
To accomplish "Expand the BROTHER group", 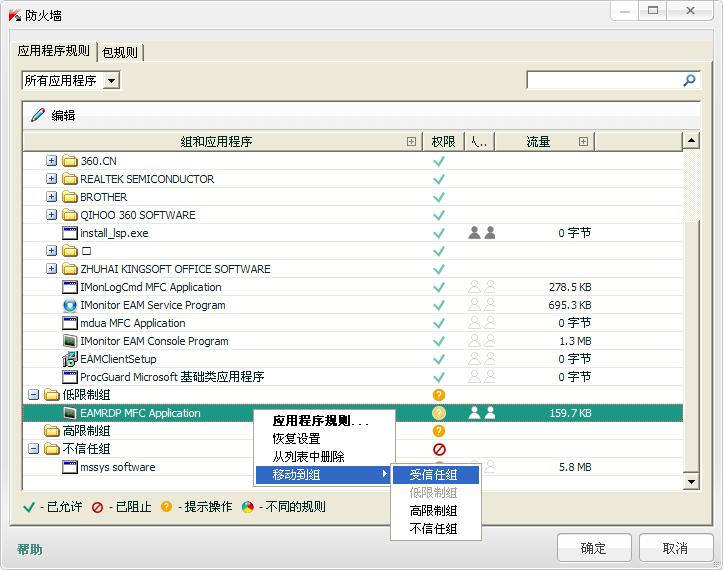I will tap(52, 196).
